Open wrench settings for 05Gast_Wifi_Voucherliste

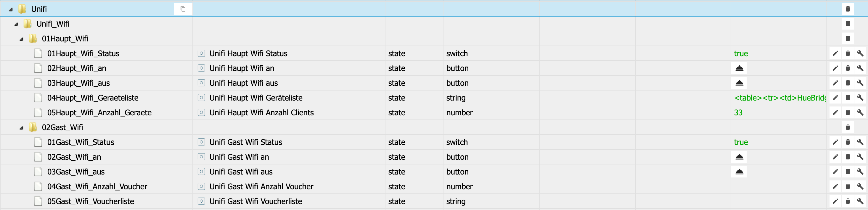[860, 201]
